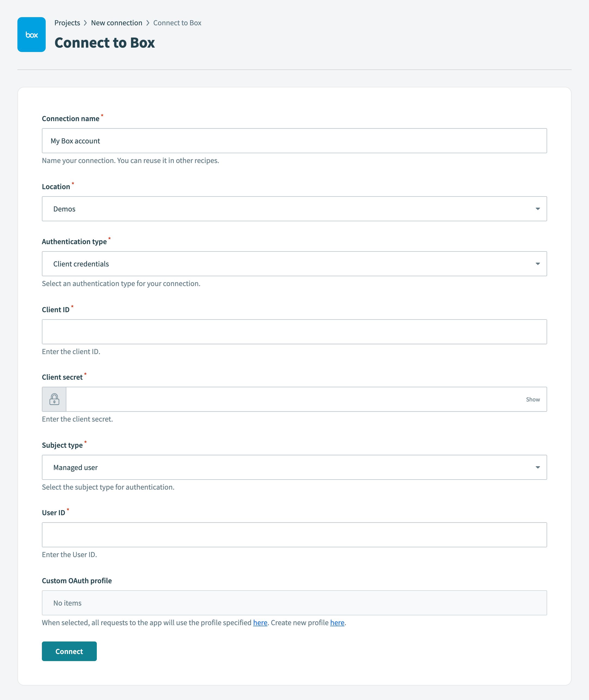Go to New connection breadcrumb
This screenshot has width=589, height=700.
tap(117, 23)
